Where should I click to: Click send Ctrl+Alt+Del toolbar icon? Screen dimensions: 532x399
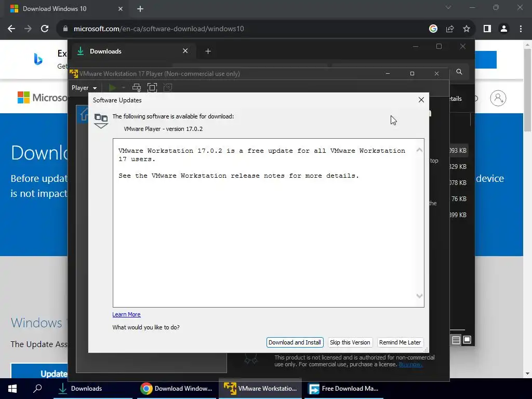click(x=137, y=88)
